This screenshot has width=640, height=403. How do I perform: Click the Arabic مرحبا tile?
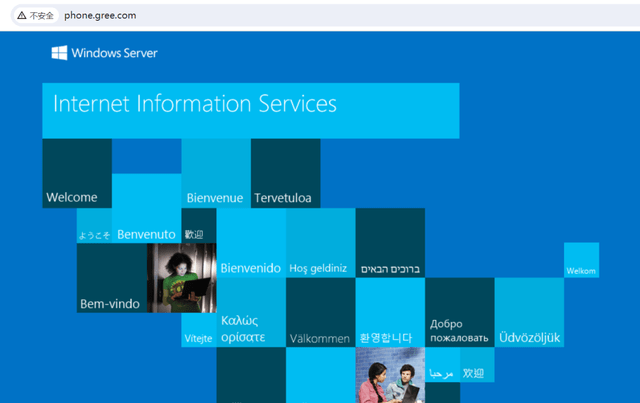pos(442,365)
